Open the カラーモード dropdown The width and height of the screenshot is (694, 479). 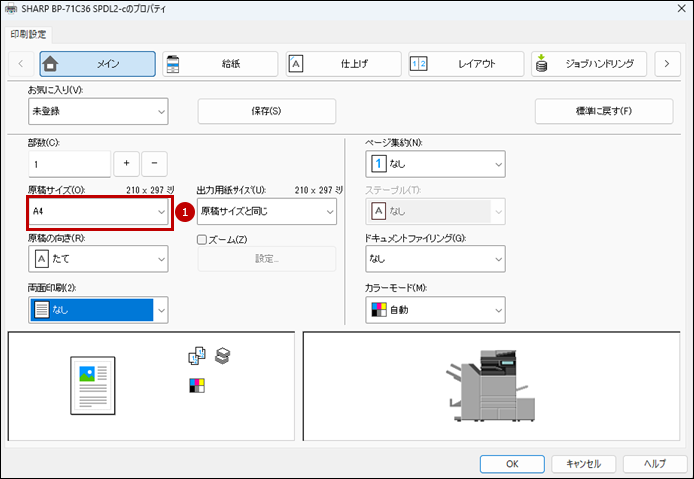435,310
